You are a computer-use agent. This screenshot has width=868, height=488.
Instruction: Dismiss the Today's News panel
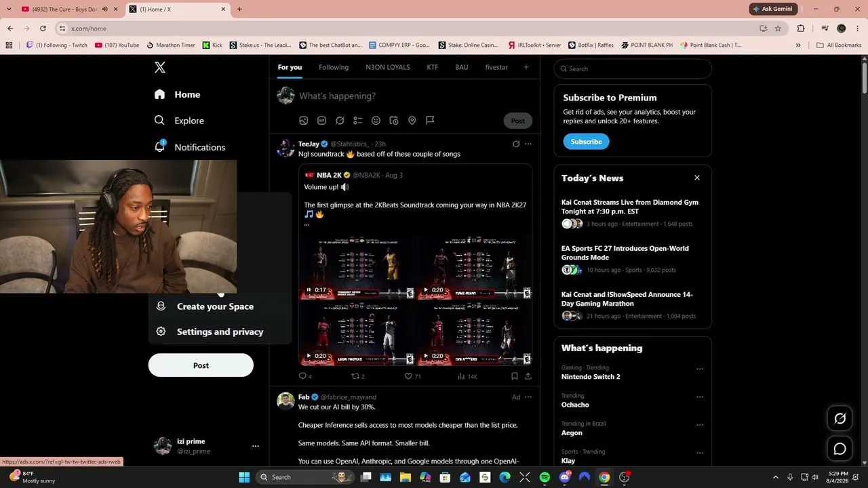pyautogui.click(x=696, y=178)
